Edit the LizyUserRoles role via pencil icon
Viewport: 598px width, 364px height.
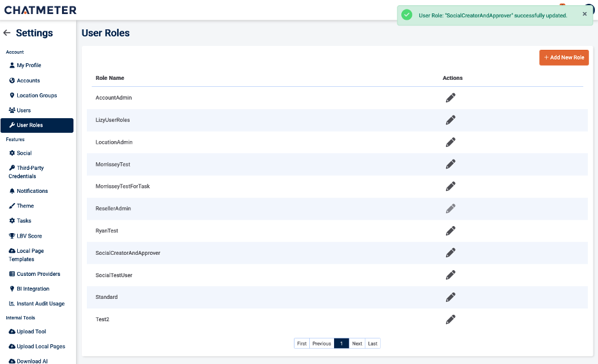coord(450,120)
